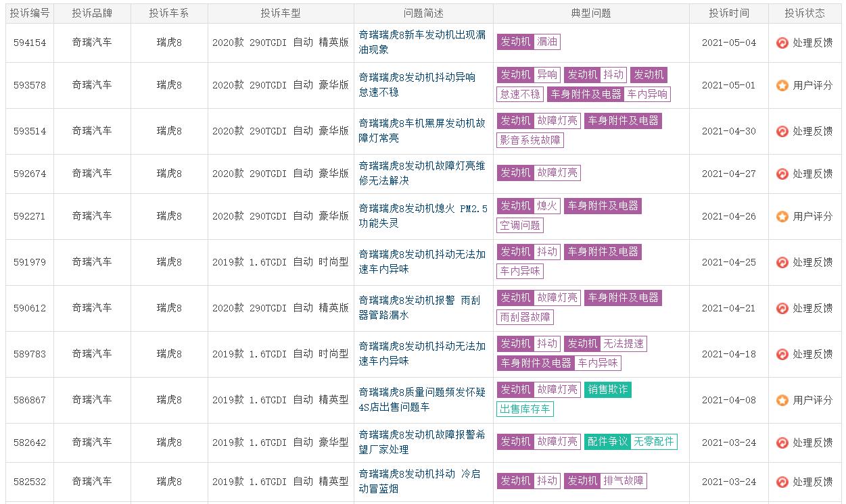Click 投诉时间 column header
The image size is (846, 504).
pos(729,13)
